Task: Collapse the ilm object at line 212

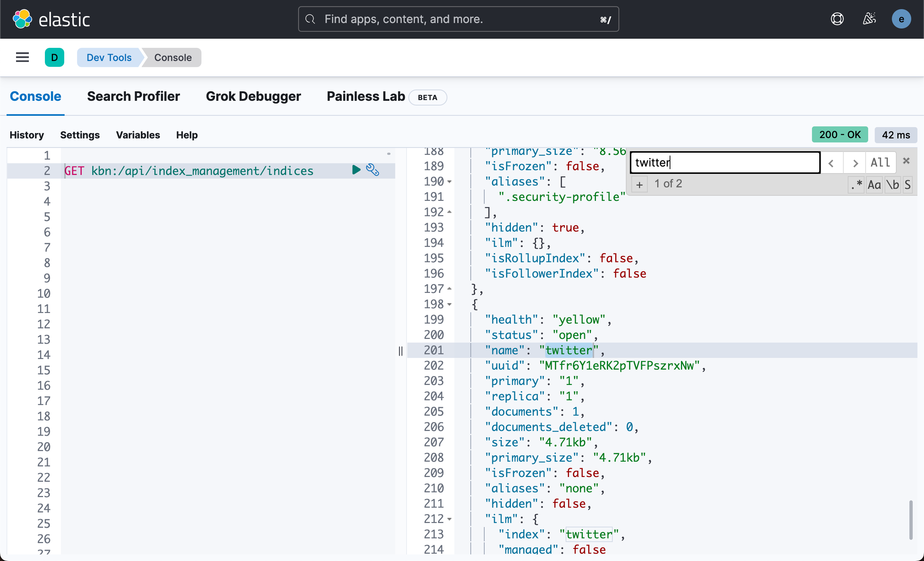Action: [x=450, y=519]
